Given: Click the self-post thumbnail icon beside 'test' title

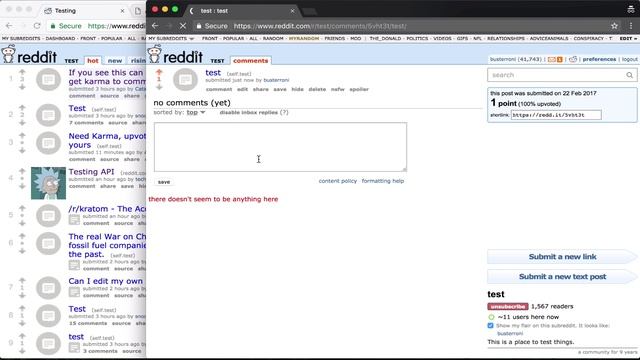Looking at the screenshot, I should 185,80.
